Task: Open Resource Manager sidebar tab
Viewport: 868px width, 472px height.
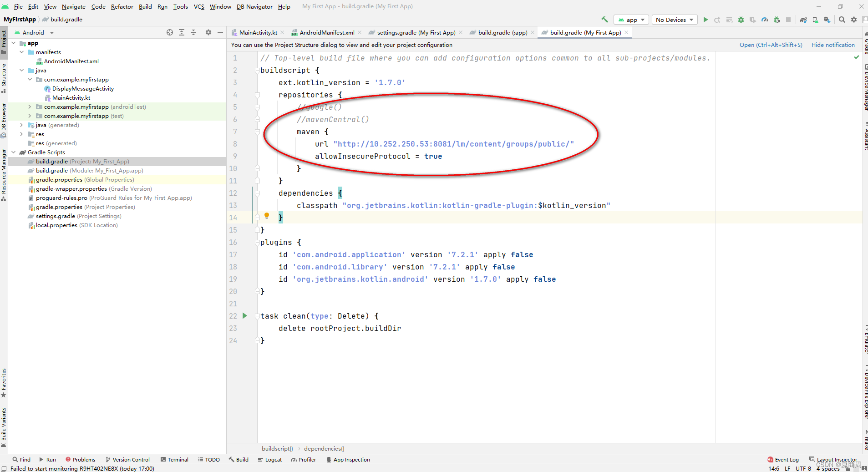Action: pyautogui.click(x=4, y=175)
